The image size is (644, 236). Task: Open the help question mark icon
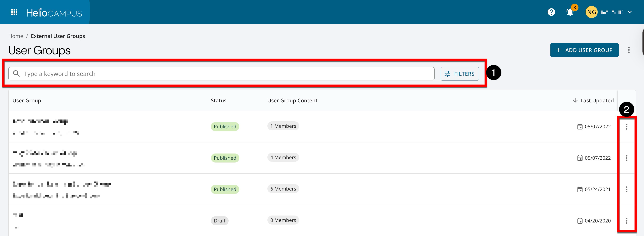551,12
